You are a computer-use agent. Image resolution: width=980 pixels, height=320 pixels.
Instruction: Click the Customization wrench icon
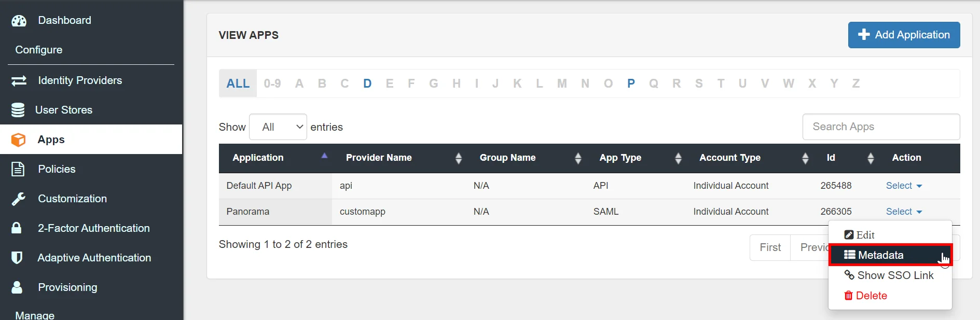pos(19,199)
